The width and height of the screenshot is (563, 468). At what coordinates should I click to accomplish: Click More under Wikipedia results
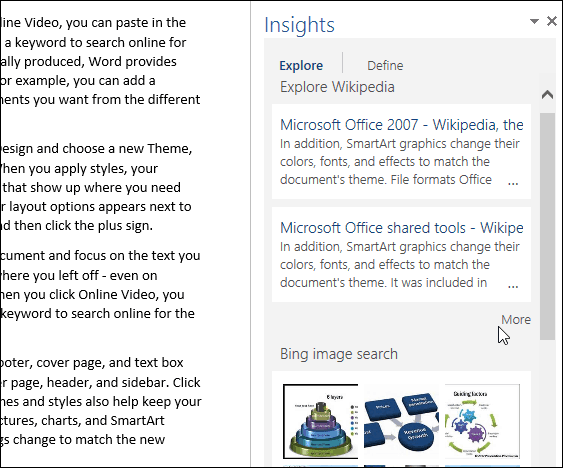pyautogui.click(x=516, y=319)
